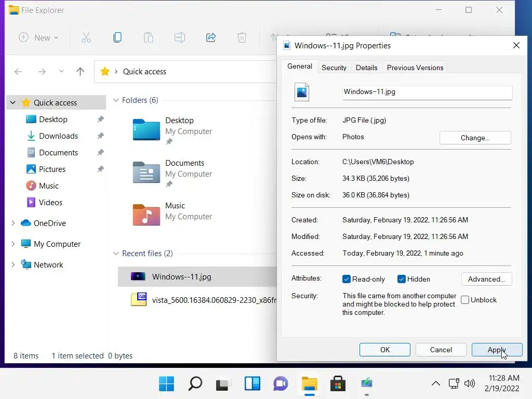Select the Music folder icon in Folders
The image size is (532, 399).
click(x=146, y=215)
